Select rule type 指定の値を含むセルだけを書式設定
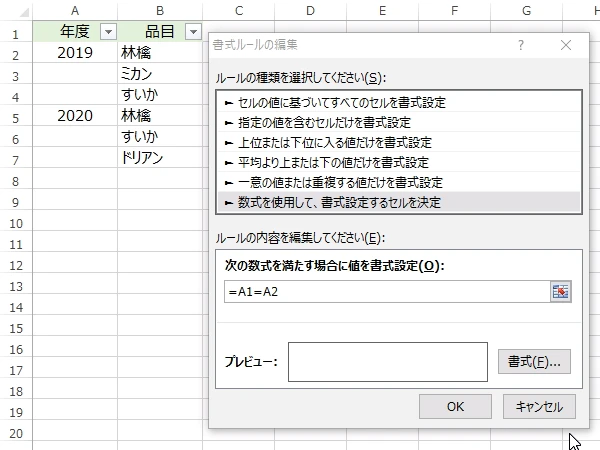 tap(399, 122)
